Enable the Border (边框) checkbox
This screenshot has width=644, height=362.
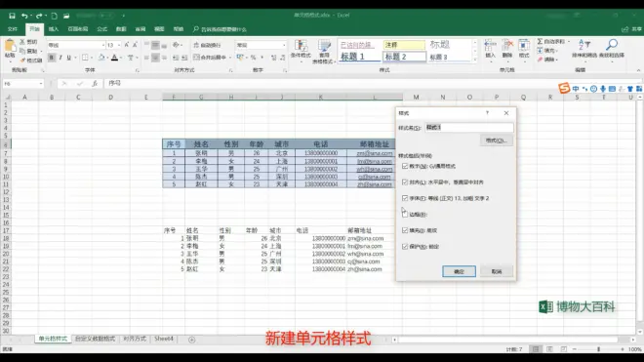pyautogui.click(x=405, y=214)
